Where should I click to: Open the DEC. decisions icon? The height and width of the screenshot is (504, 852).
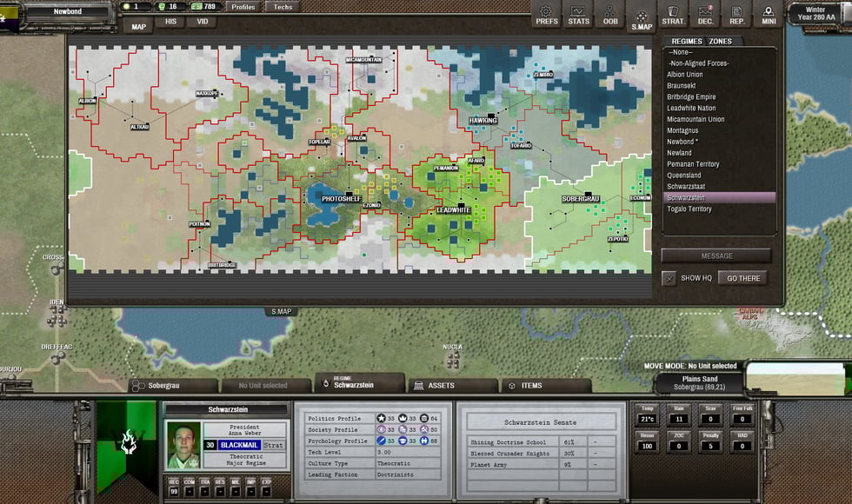point(705,14)
